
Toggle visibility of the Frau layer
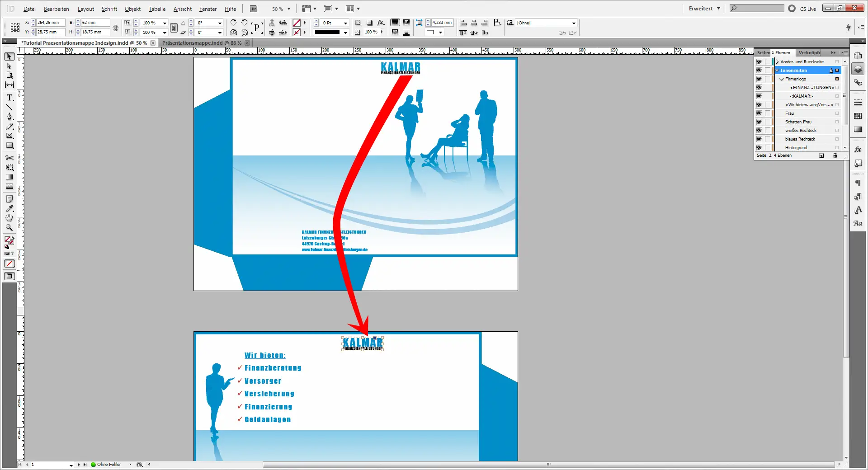pyautogui.click(x=759, y=113)
